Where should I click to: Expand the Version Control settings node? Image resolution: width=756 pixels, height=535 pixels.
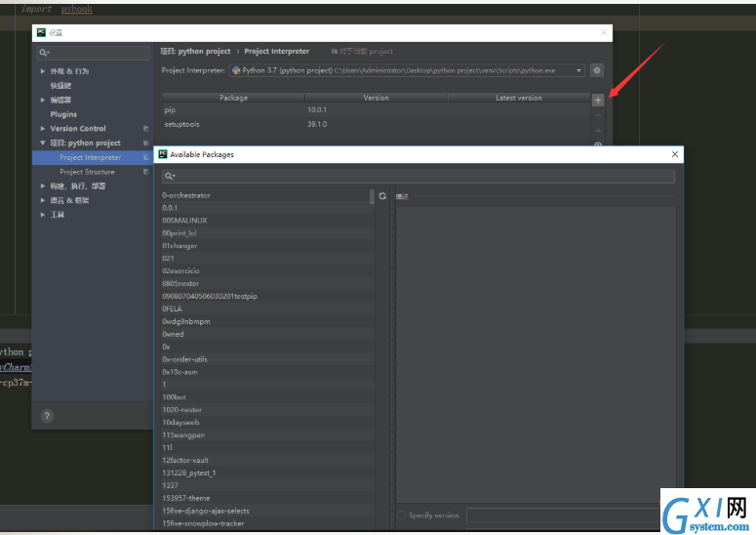click(43, 129)
